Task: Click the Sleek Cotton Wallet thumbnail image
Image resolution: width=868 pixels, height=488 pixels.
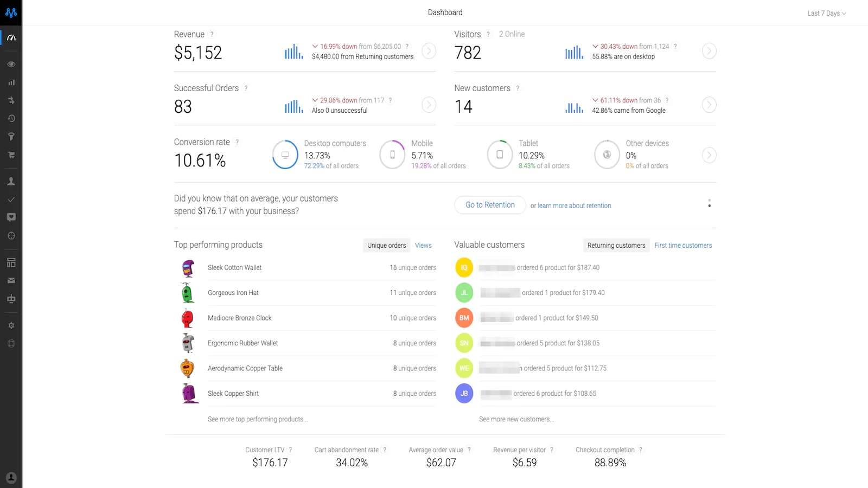Action: 188,268
